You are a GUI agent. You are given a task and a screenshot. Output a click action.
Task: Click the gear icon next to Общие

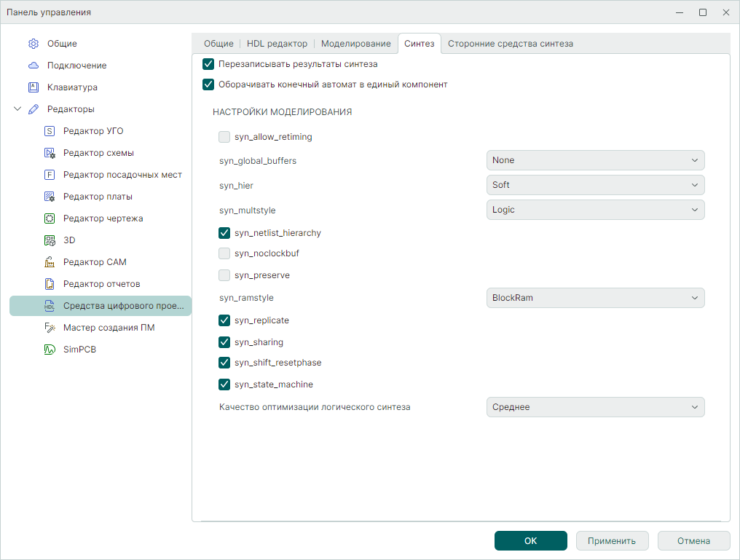coord(34,44)
